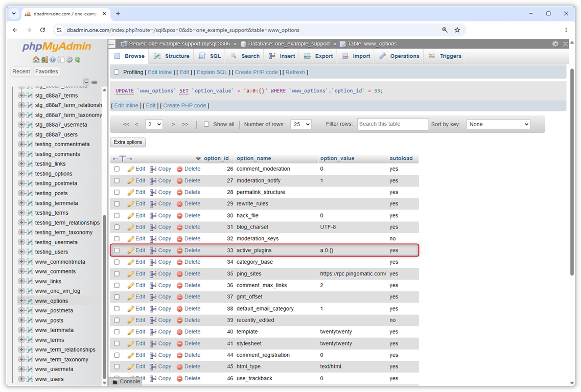Viewport: 581px width, 392px height.
Task: Click the main panel vertical scrollbar
Action: [x=572, y=172]
